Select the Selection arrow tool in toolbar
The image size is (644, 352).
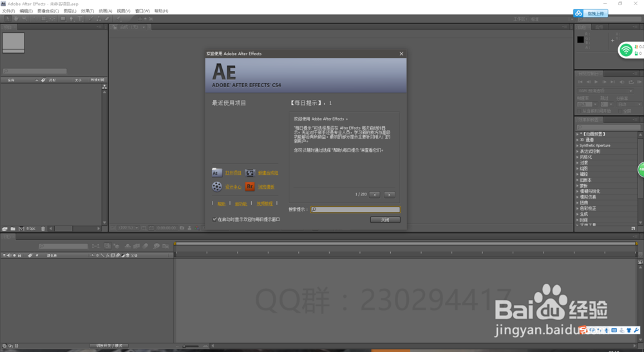click(x=7, y=19)
